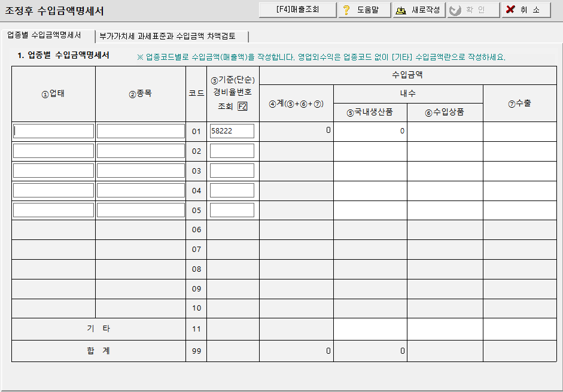The height and width of the screenshot is (392, 563).
Task: Click the ⑥수입상품 column header
Action: coord(445,113)
